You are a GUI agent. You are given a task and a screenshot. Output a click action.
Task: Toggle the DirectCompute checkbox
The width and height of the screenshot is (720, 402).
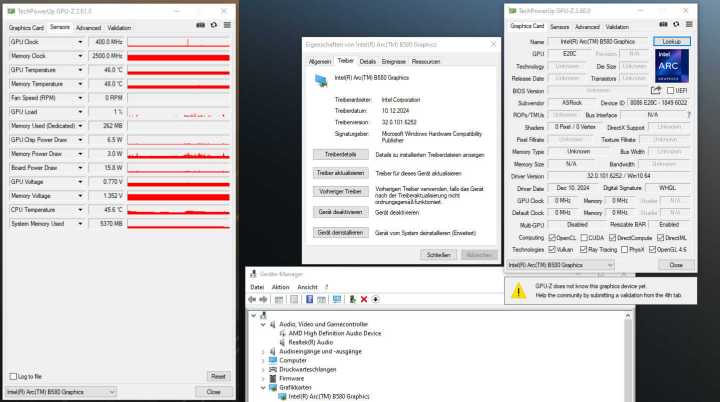(613, 238)
